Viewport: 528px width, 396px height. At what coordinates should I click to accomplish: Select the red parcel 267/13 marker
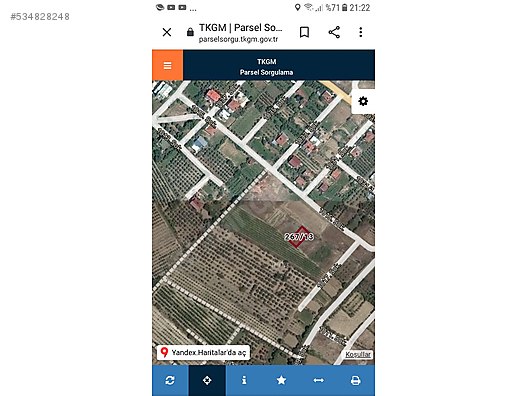(299, 237)
